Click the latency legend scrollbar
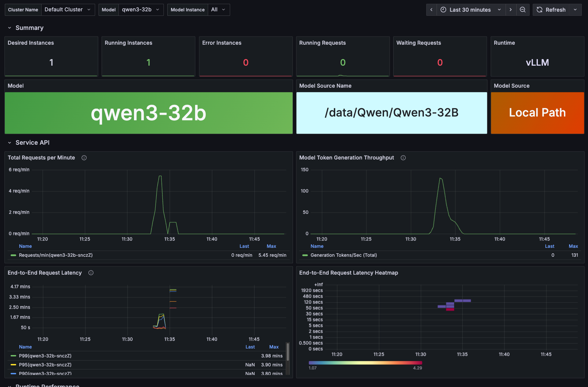 (x=288, y=352)
